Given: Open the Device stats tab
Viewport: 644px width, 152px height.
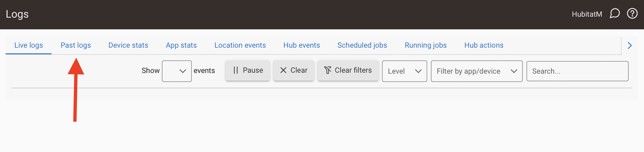Looking at the screenshot, I should click(x=128, y=45).
